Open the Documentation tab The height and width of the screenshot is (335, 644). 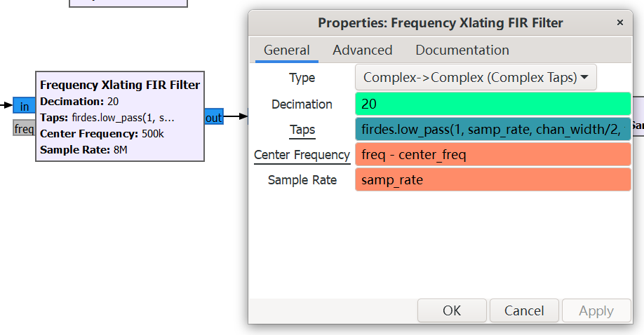click(462, 50)
